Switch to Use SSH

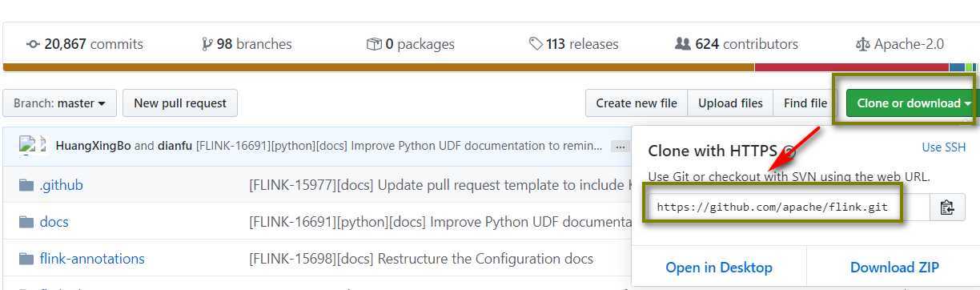(944, 147)
